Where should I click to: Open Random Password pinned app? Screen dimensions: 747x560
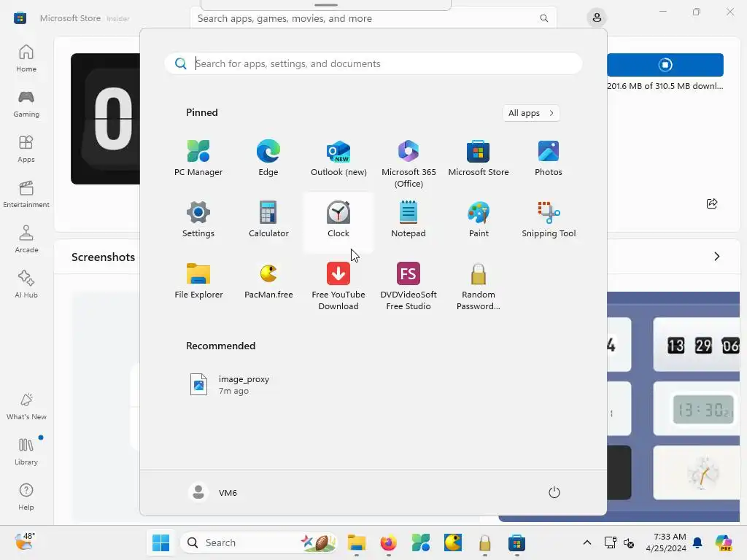(x=479, y=286)
